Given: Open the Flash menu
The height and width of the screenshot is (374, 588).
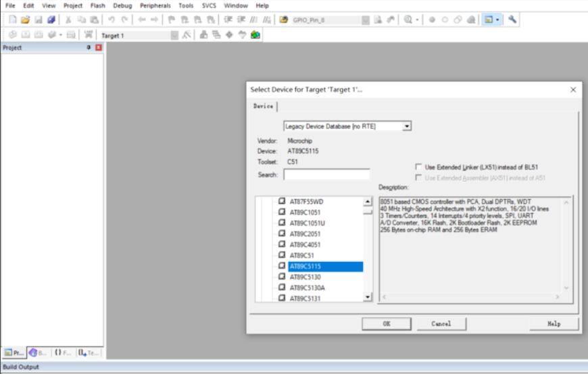Looking at the screenshot, I should 98,5.
